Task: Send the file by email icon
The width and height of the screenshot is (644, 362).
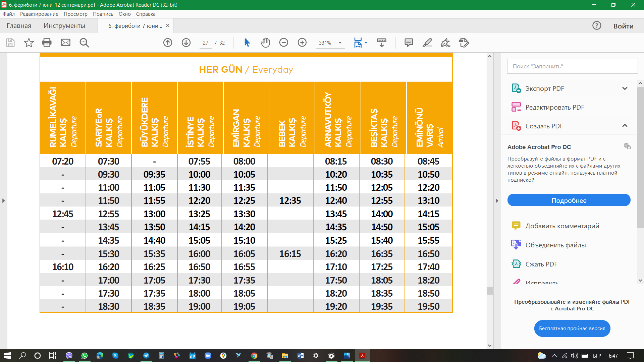Action: click(x=66, y=43)
